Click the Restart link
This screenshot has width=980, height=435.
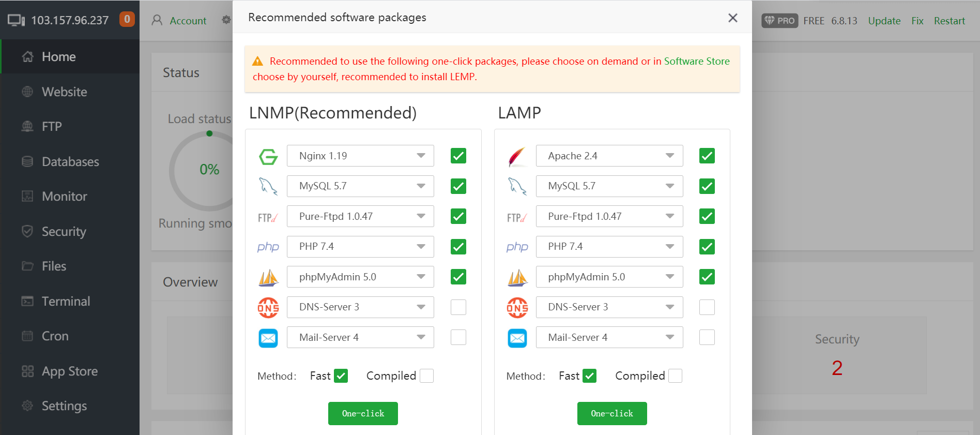tap(950, 21)
